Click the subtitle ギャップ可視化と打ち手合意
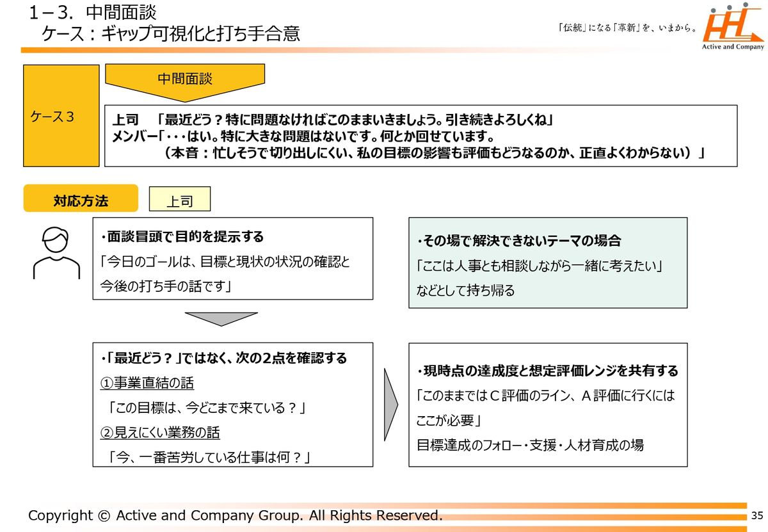This screenshot has height=532, width=768. [x=171, y=33]
